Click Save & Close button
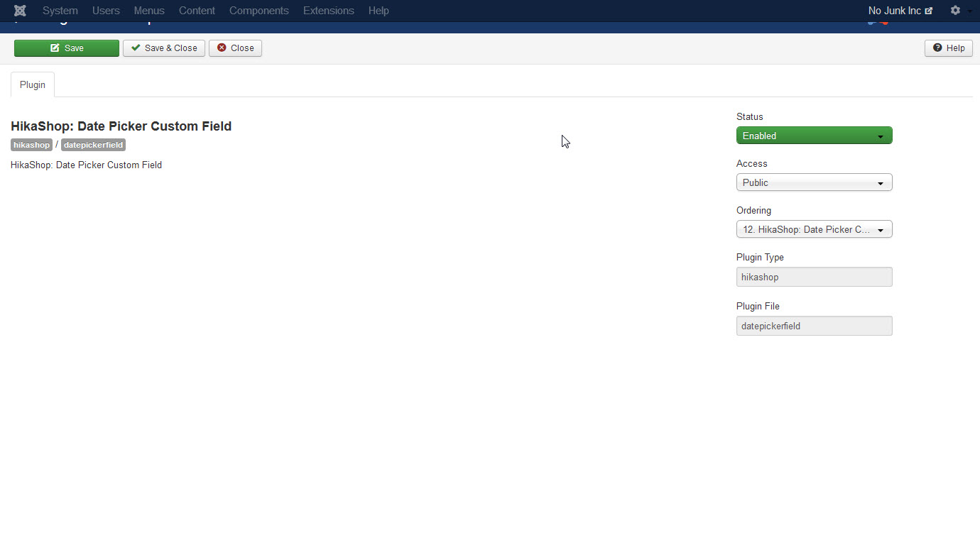This screenshot has width=980, height=533. [x=164, y=48]
